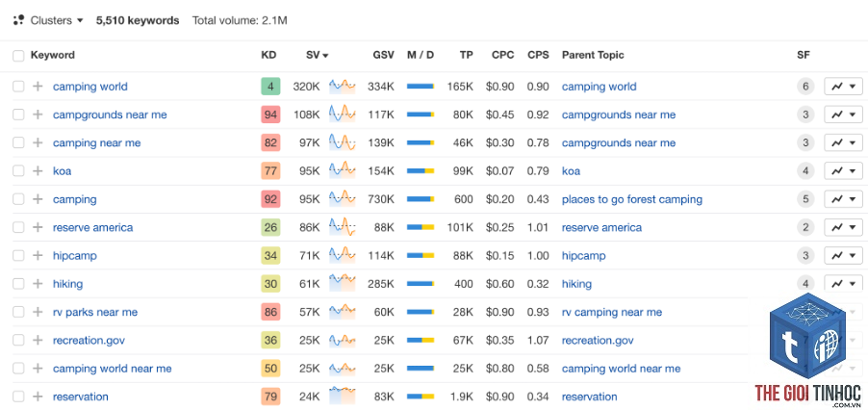Expand the trend dropdown for hipcamp row
This screenshot has height=410, width=868.
pos(843,256)
